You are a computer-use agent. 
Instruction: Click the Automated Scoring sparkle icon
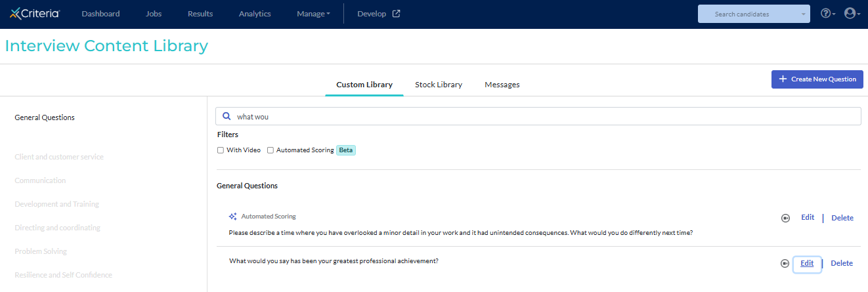tap(232, 217)
